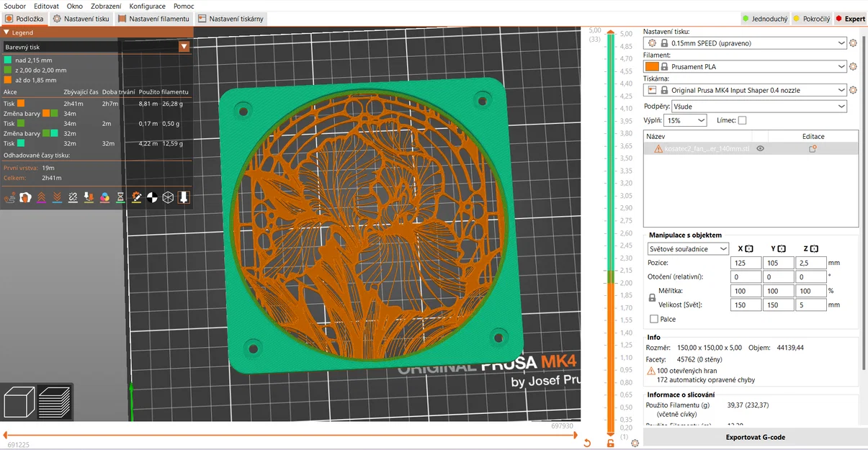Open Pomoc menu

183,6
